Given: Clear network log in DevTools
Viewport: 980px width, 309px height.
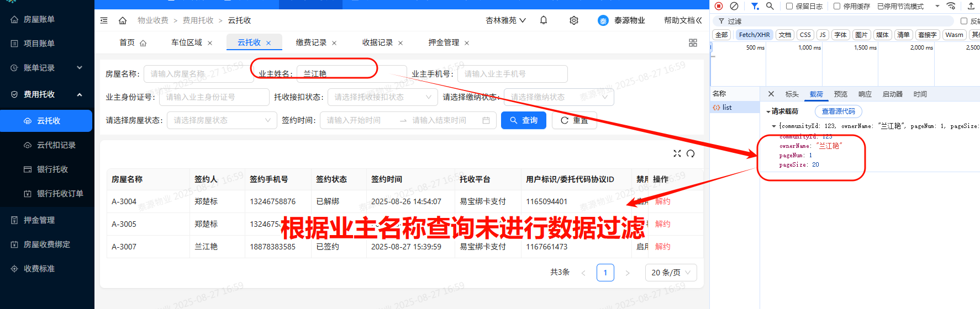Looking at the screenshot, I should [x=734, y=6].
